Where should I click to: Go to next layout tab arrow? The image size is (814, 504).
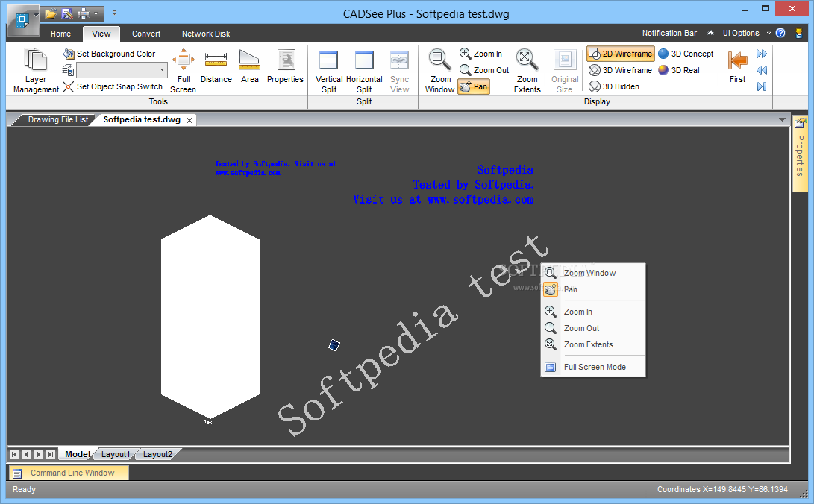[x=38, y=454]
